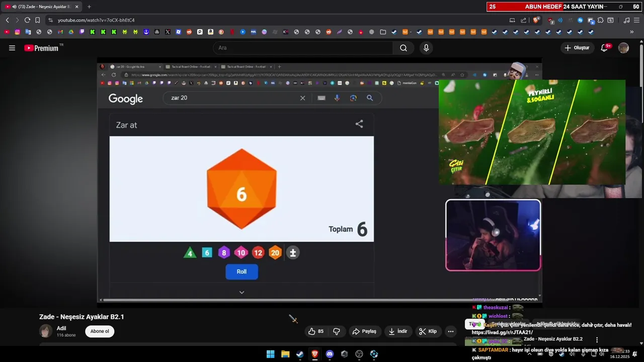This screenshot has width=644, height=362.
Task: Open more actions three-dot button
Action: tap(451, 331)
